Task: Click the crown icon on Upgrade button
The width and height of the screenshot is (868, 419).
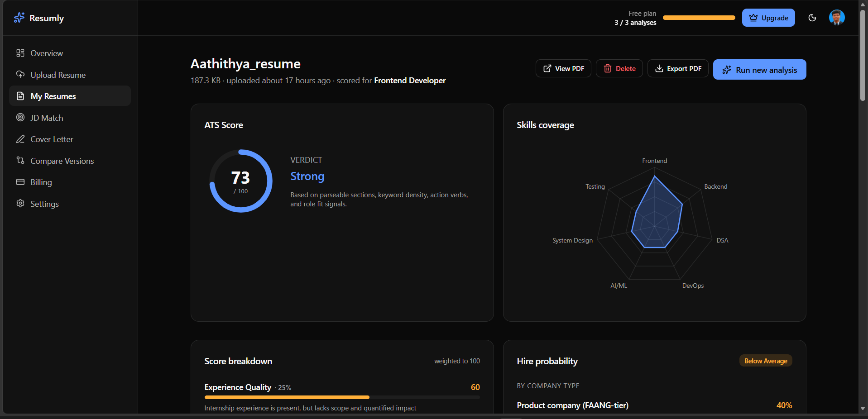Action: (753, 18)
